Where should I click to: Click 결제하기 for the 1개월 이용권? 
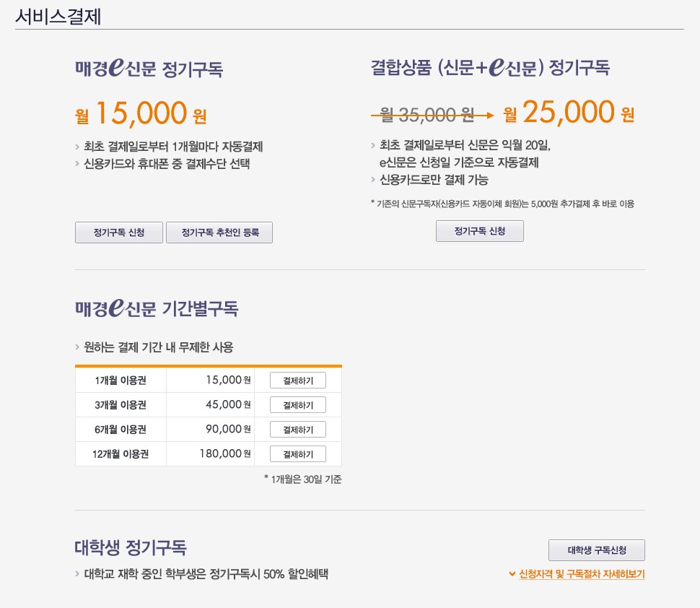[298, 380]
